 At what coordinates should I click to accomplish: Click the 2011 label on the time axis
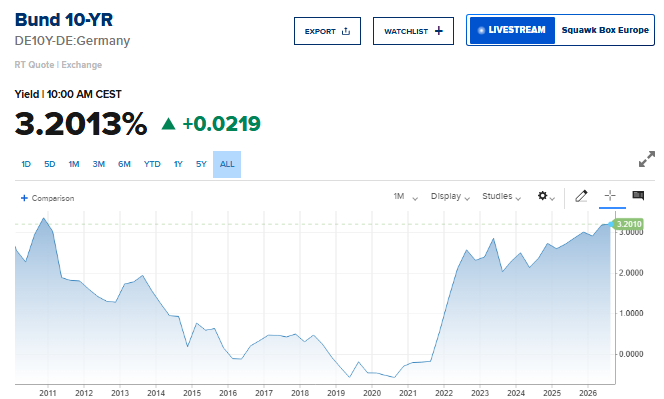48,393
